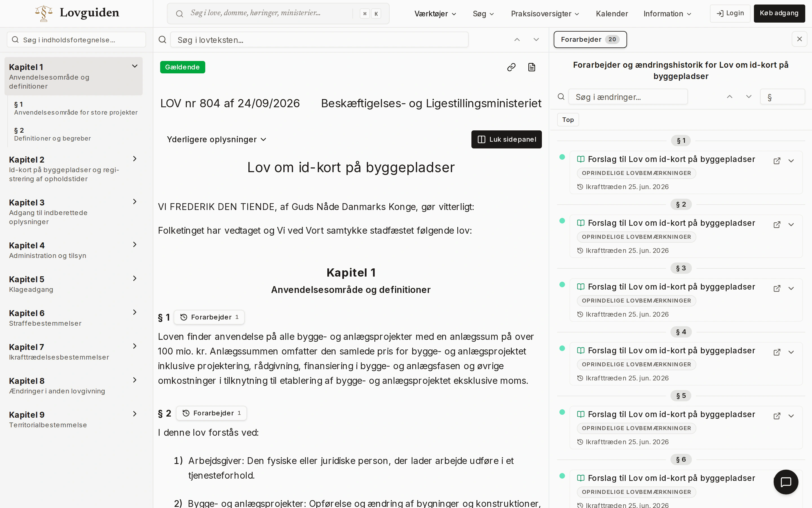
Task: Focus the § paragraph number field
Action: pos(782,97)
